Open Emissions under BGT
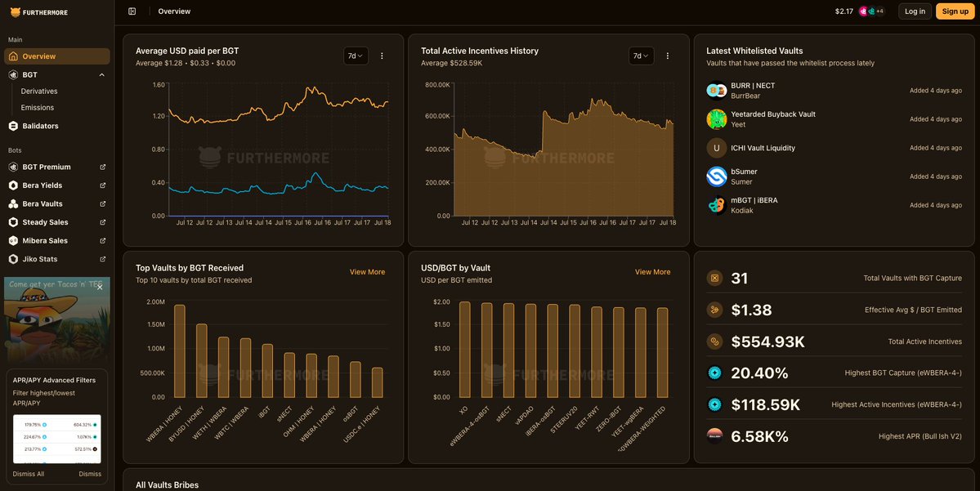This screenshot has height=491, width=980. click(x=38, y=108)
